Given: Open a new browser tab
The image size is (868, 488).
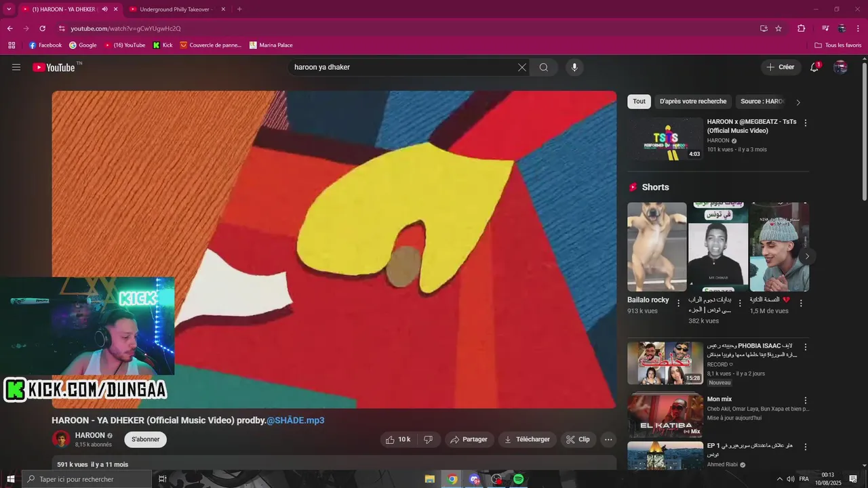Looking at the screenshot, I should pyautogui.click(x=239, y=9).
